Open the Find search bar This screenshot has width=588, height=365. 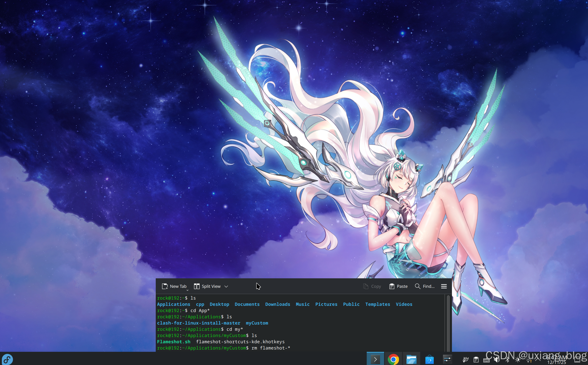(425, 286)
